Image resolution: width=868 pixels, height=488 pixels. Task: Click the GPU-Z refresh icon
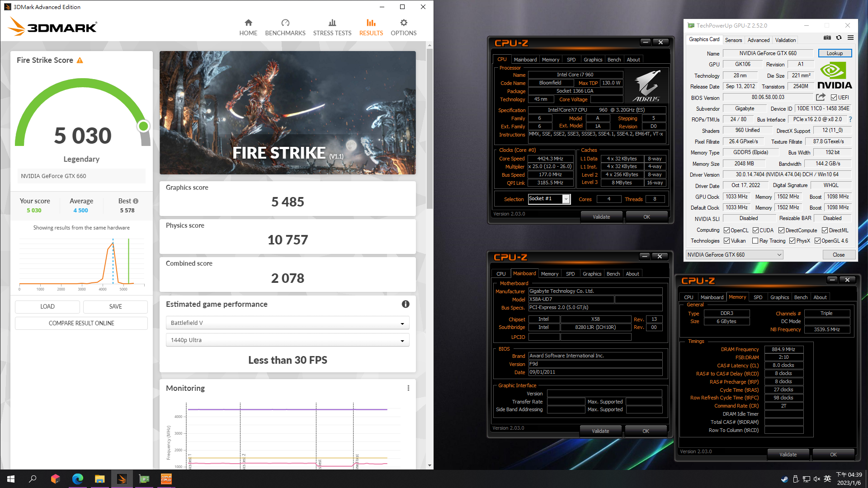pos(839,38)
